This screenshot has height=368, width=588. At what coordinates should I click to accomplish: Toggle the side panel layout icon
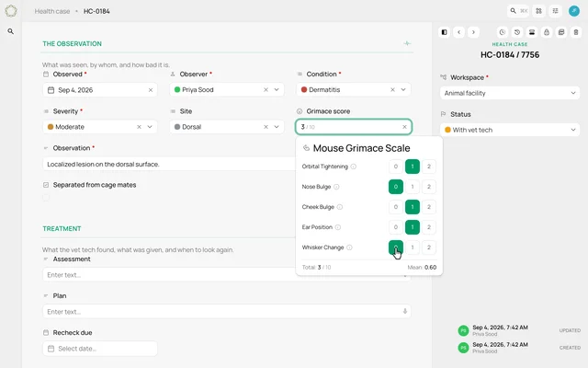(444, 32)
